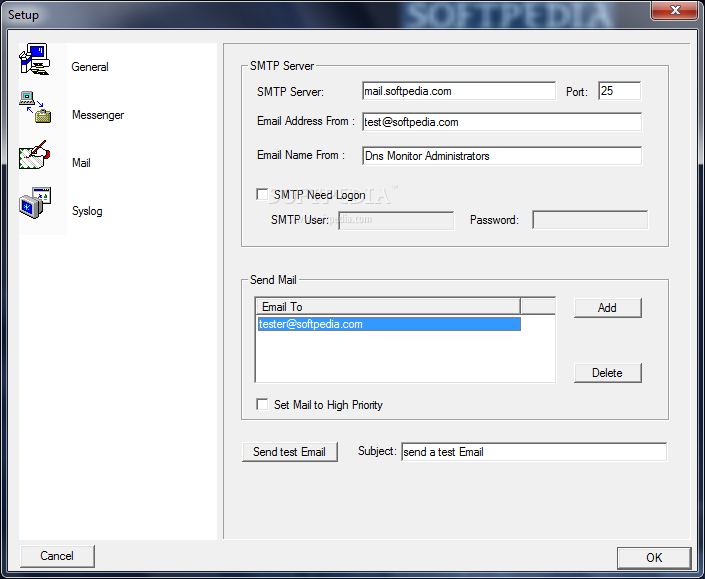Confirm settings with the OK button
This screenshot has width=705, height=579.
pos(654,558)
